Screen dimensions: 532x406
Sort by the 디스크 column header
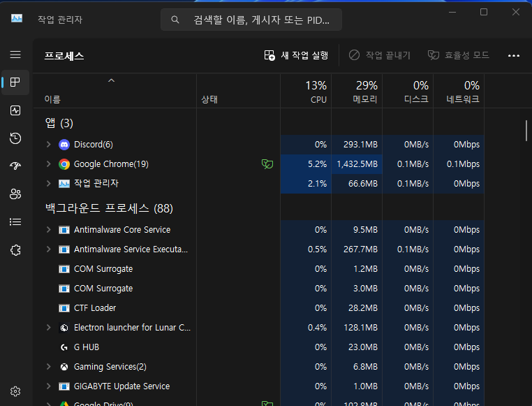(x=408, y=91)
